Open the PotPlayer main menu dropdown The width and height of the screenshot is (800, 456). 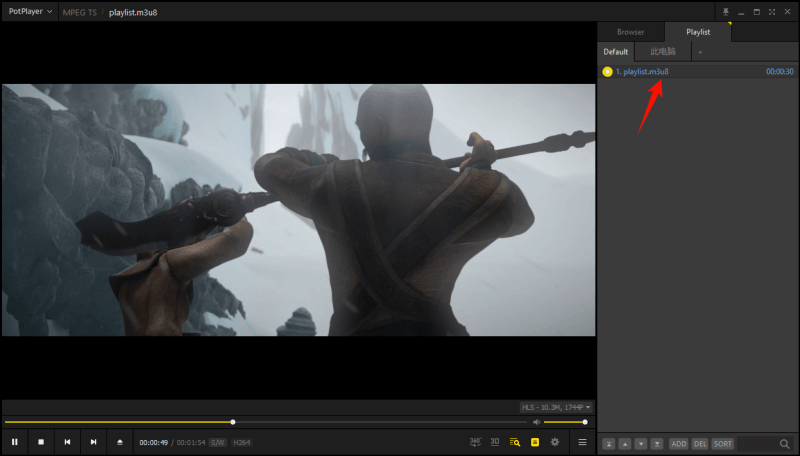point(30,11)
